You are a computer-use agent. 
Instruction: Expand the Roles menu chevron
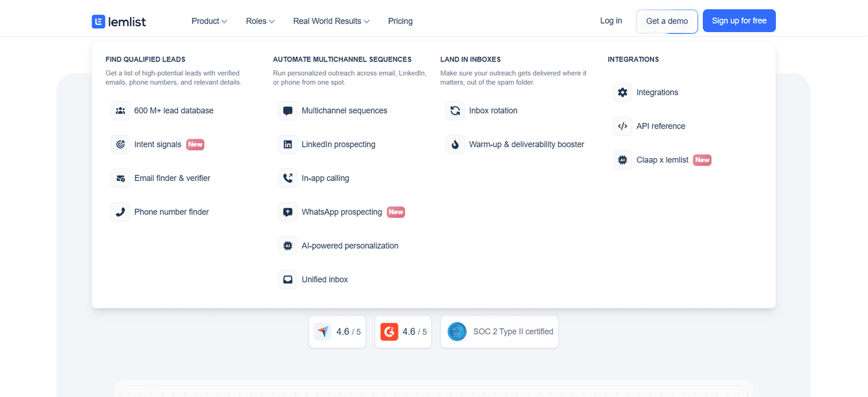coord(272,22)
